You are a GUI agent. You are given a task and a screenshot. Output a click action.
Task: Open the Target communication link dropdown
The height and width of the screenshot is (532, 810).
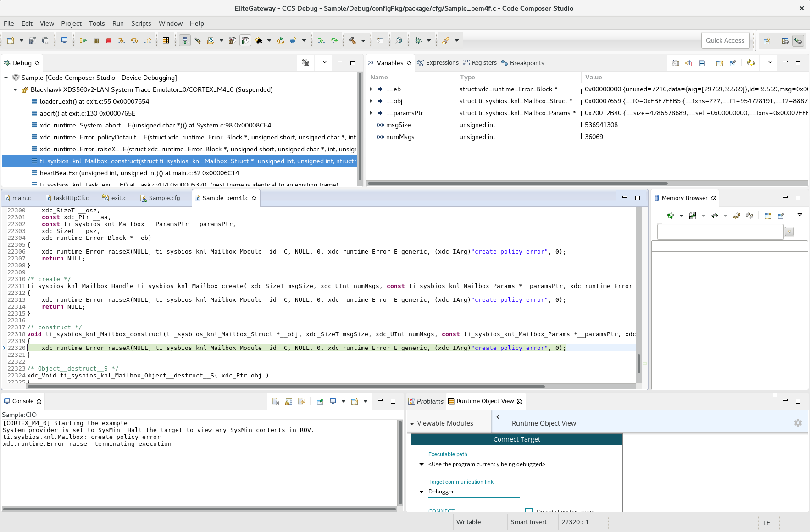422,492
